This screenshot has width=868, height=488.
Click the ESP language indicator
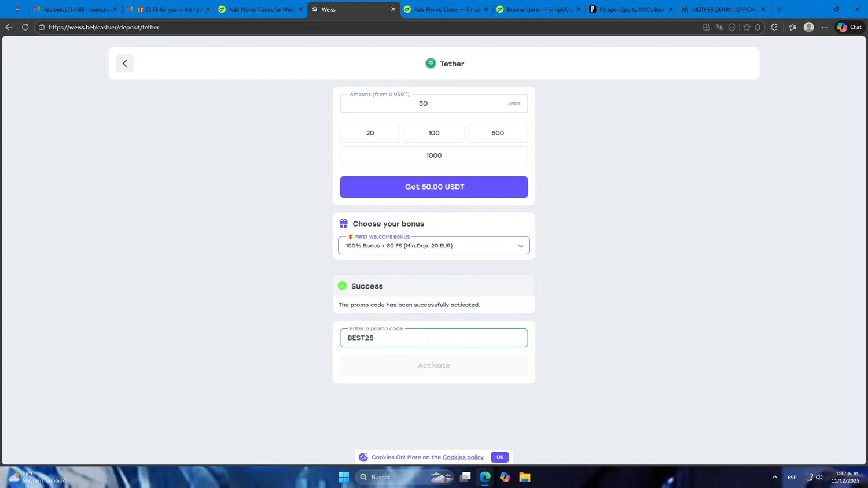[792, 478]
